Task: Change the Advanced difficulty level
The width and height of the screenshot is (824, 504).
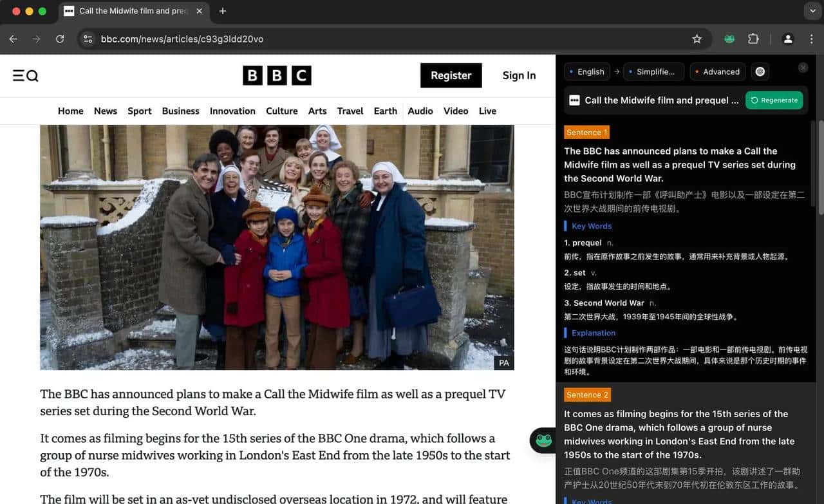Action: pos(718,71)
